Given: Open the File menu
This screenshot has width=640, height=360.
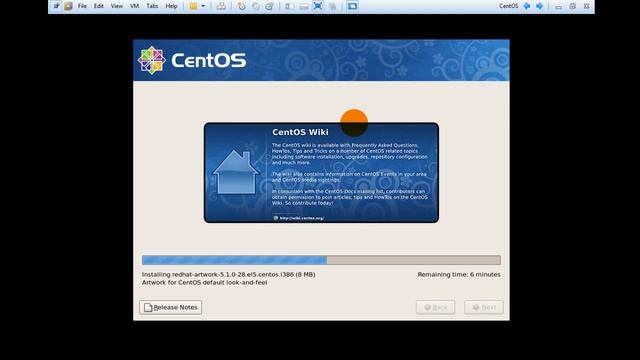Looking at the screenshot, I should click(x=82, y=6).
